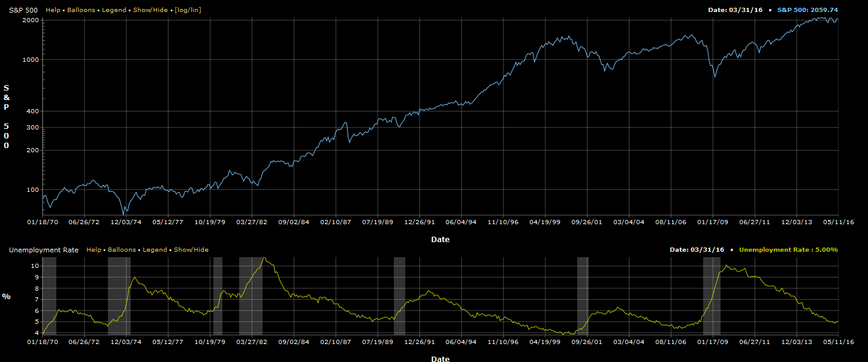This screenshot has height=362, width=868.
Task: Open Show/Hide in Unemployment Rate header
Action: [x=191, y=250]
